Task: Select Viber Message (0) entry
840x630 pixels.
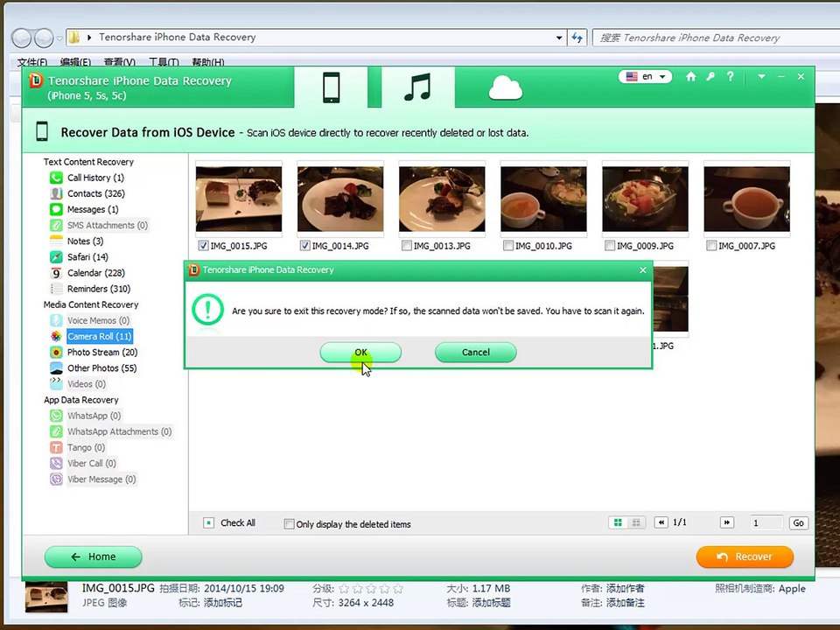Action: pos(101,479)
